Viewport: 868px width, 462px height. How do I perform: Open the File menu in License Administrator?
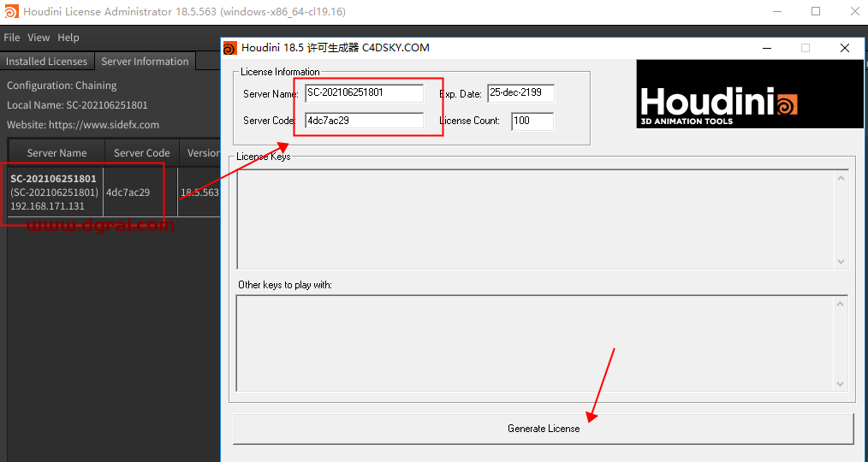coord(12,38)
